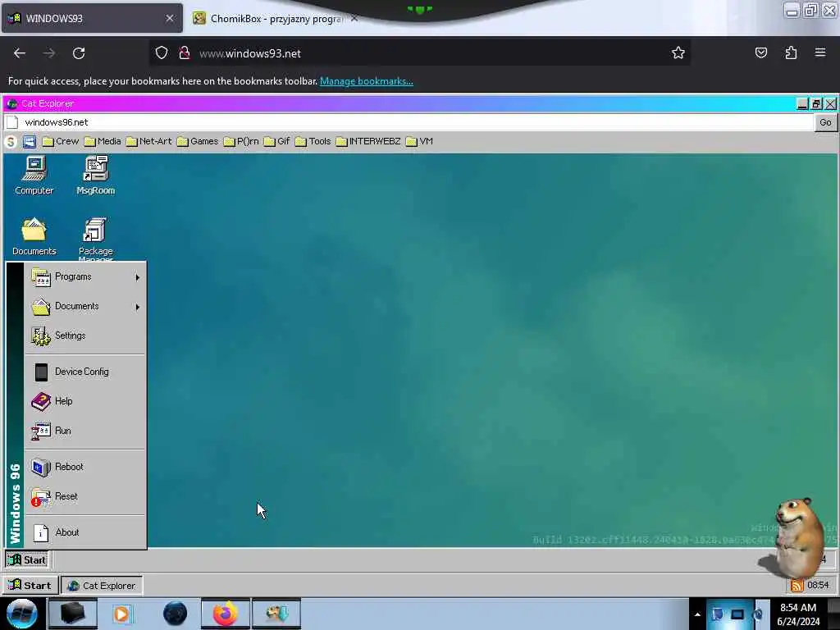Click the insecure connection lock icon
The width and height of the screenshot is (840, 630).
[x=185, y=53]
